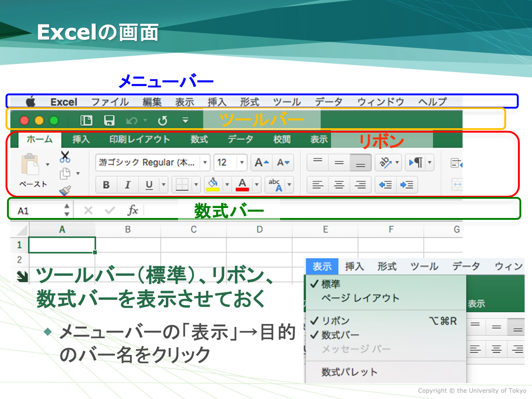Save workbook with floppy disk icon
Image resolution: width=532 pixels, height=399 pixels.
tap(109, 120)
